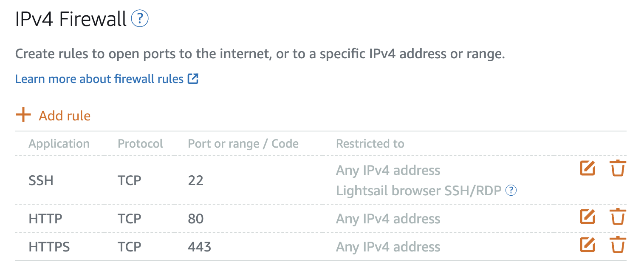Click the Restricted to column header
This screenshot has height=274, width=644.
(370, 143)
